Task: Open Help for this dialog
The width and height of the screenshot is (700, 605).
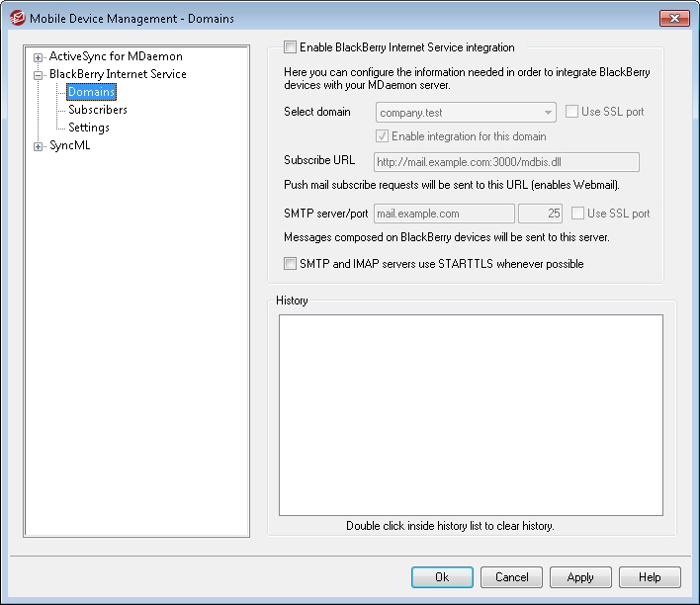Action: pos(650,577)
